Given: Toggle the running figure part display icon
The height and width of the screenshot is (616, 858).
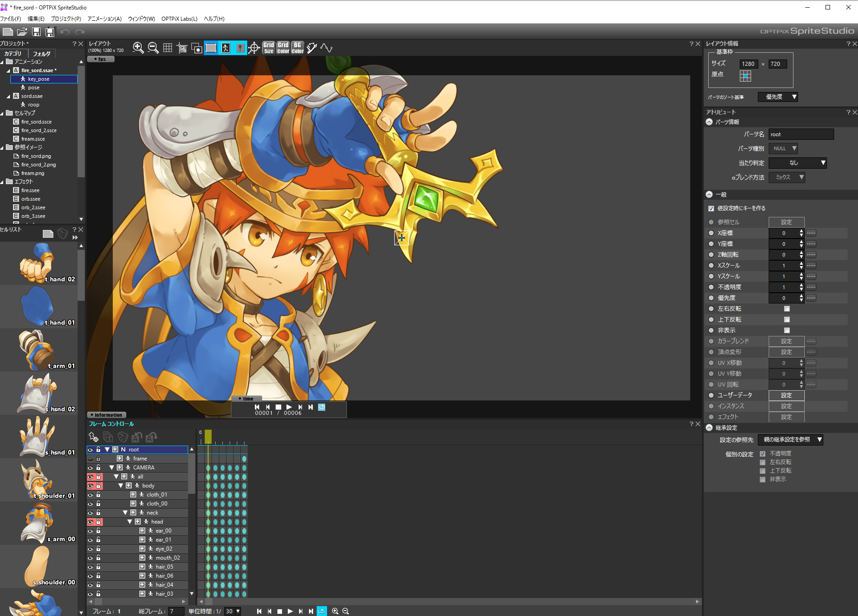Looking at the screenshot, I should click(x=226, y=48).
